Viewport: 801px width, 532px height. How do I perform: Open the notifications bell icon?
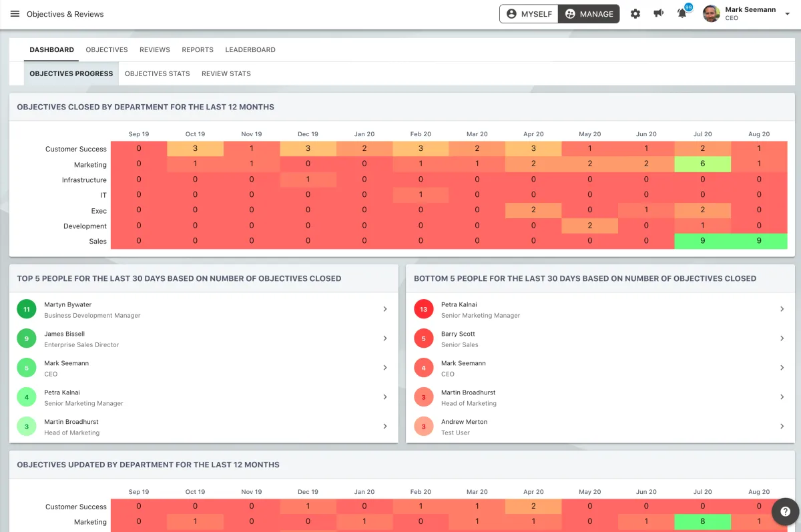tap(682, 14)
